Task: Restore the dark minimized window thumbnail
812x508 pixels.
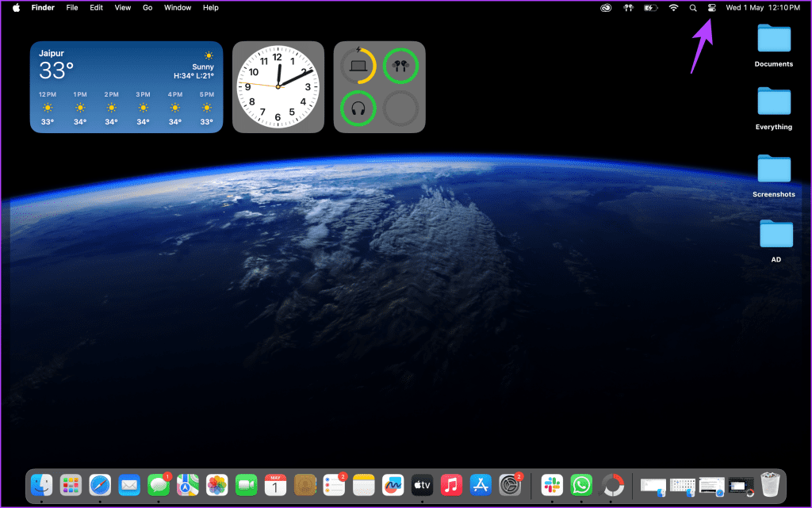Action: [x=741, y=487]
